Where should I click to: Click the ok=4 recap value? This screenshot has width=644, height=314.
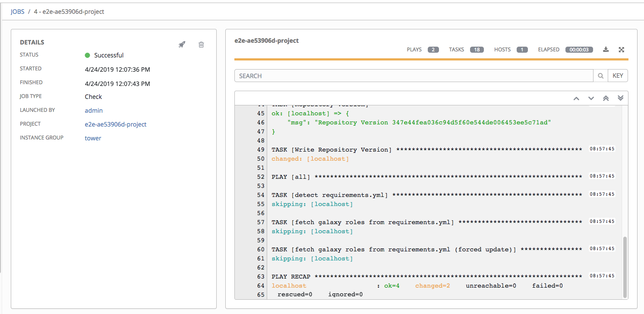coord(391,286)
